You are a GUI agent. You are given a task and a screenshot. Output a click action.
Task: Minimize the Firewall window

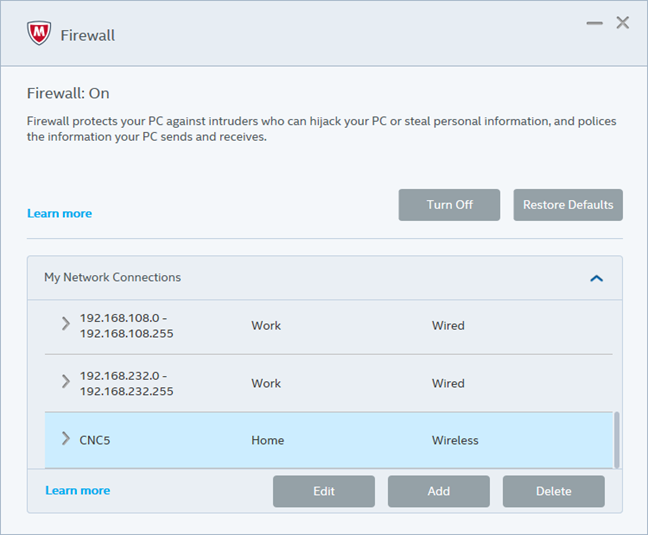[x=594, y=23]
